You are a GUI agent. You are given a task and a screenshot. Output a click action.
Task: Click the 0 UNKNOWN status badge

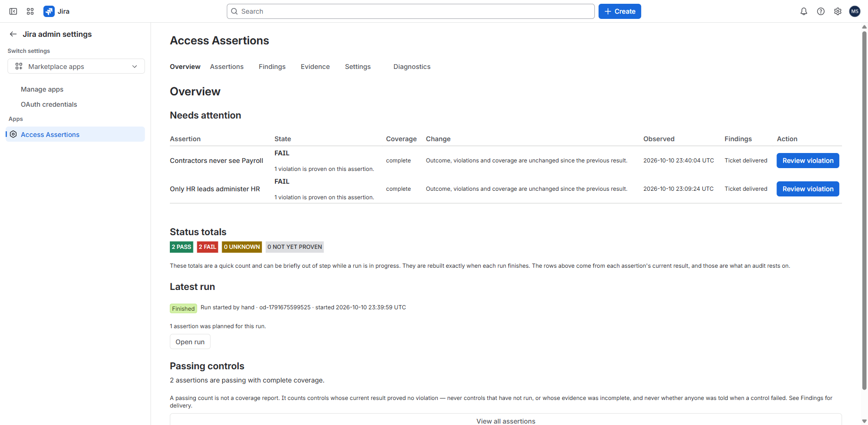[x=242, y=247]
